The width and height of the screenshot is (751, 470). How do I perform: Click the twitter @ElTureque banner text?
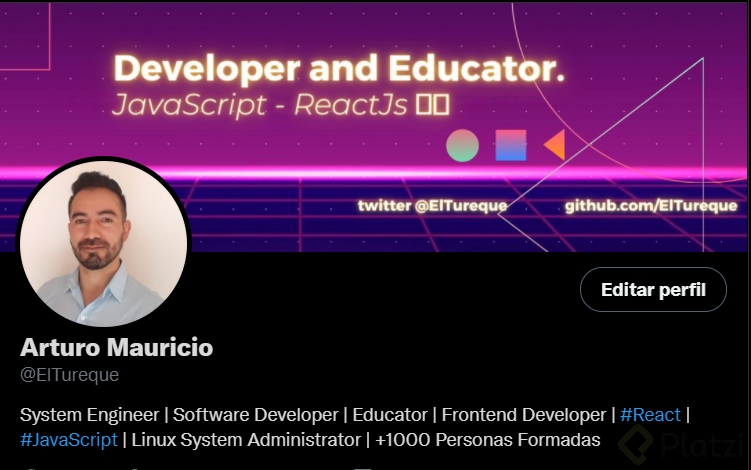pyautogui.click(x=432, y=206)
